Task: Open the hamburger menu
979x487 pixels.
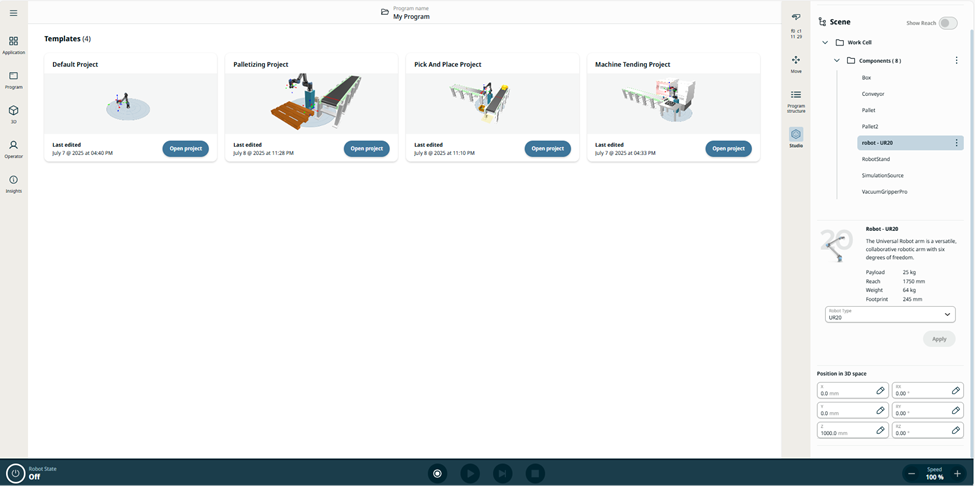Action: (13, 13)
